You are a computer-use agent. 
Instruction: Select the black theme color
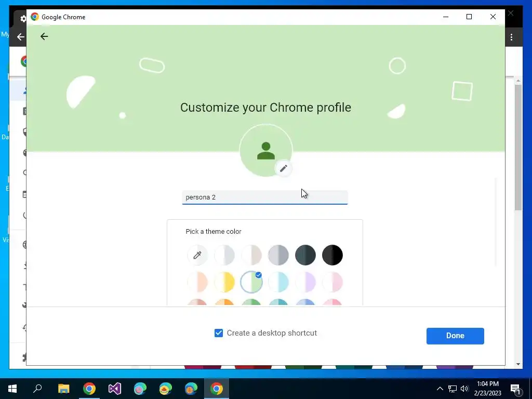coord(332,255)
